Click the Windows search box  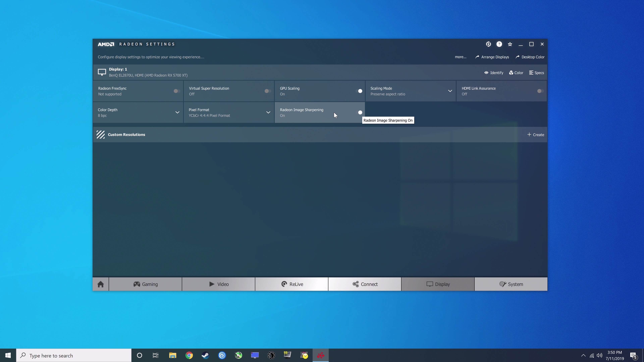coord(74,355)
